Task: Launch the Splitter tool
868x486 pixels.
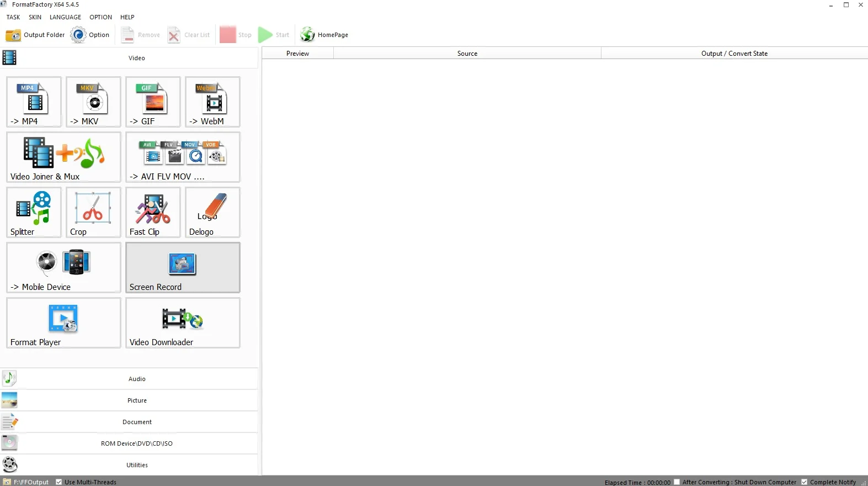Action: tap(34, 212)
